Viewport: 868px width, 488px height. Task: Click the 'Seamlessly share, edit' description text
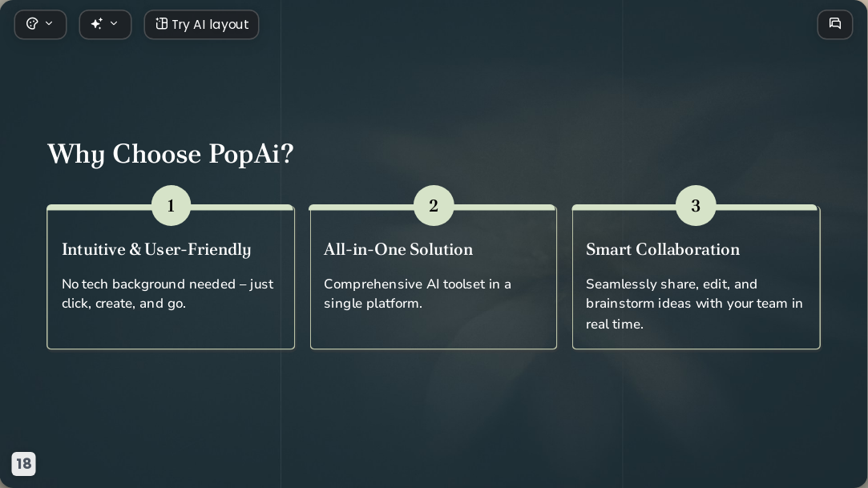click(694, 304)
